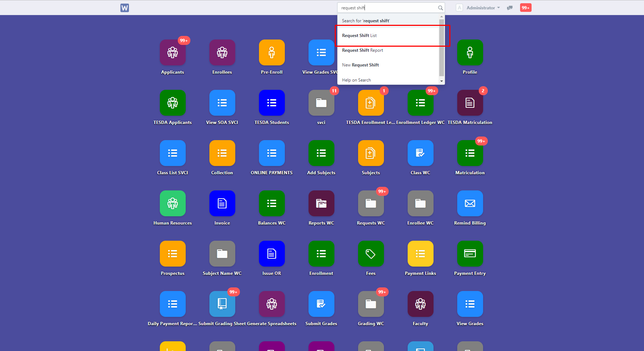644x351 pixels.
Task: Open the Profile icon
Action: (x=470, y=52)
